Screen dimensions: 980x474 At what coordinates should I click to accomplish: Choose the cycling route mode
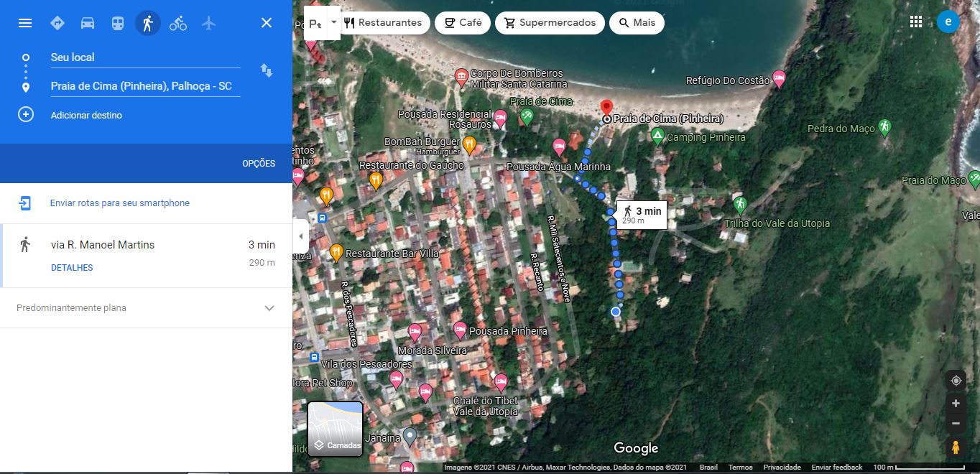pyautogui.click(x=177, y=22)
